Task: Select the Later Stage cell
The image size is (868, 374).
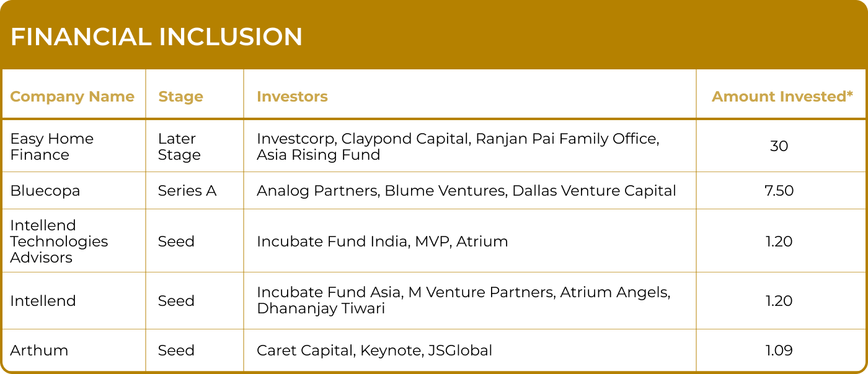Action: (x=179, y=147)
